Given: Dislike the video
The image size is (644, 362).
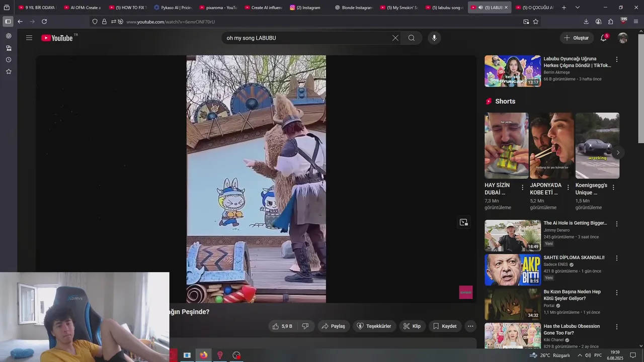Looking at the screenshot, I should 305,326.
